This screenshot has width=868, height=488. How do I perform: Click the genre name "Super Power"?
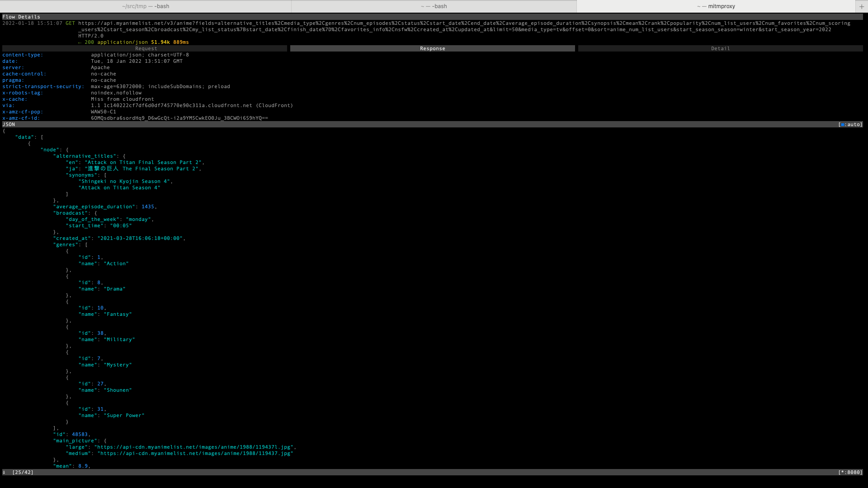pos(124,415)
